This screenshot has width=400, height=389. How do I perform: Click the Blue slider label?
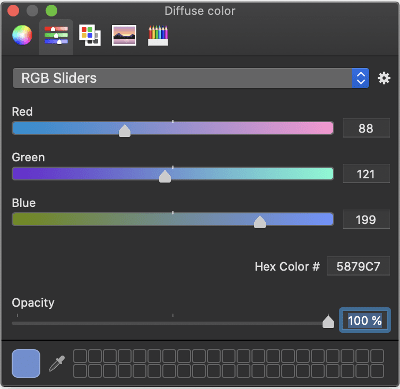[24, 203]
